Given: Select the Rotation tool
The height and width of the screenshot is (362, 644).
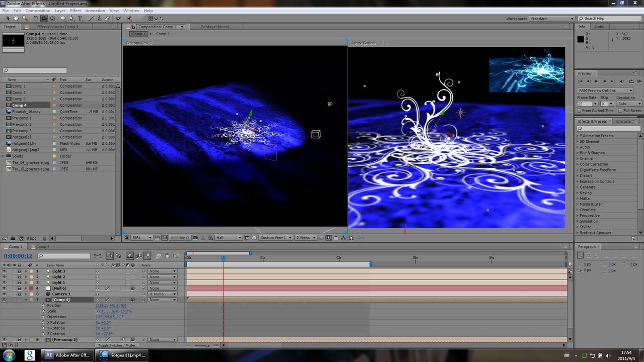Looking at the screenshot, I should pos(36,19).
